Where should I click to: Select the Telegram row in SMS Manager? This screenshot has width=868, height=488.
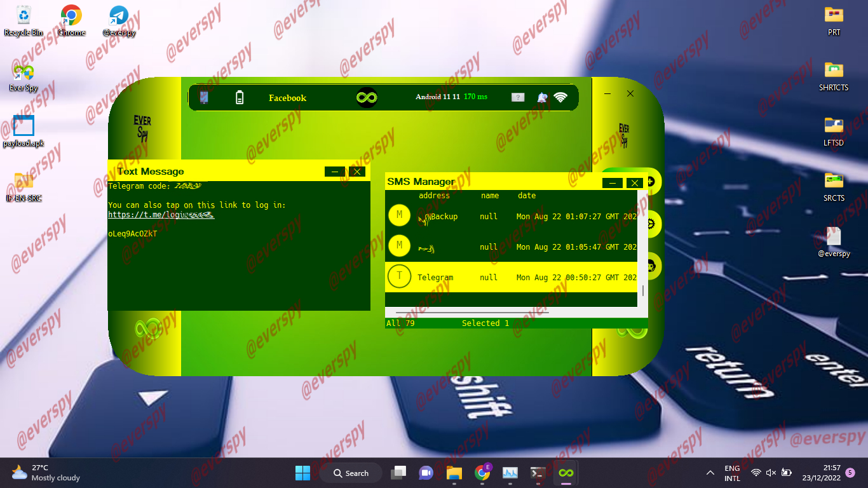[x=512, y=277]
